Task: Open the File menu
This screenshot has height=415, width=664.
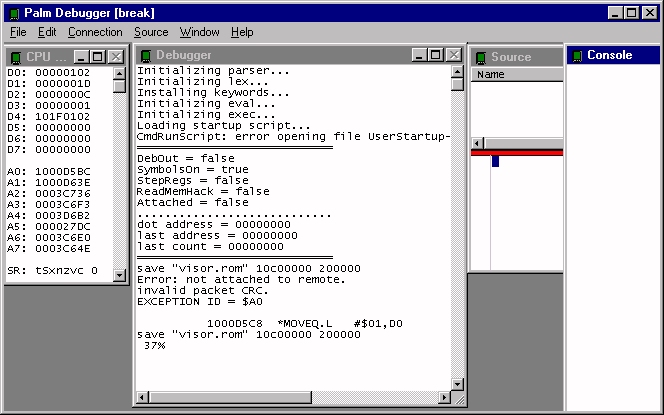Action: tap(18, 32)
